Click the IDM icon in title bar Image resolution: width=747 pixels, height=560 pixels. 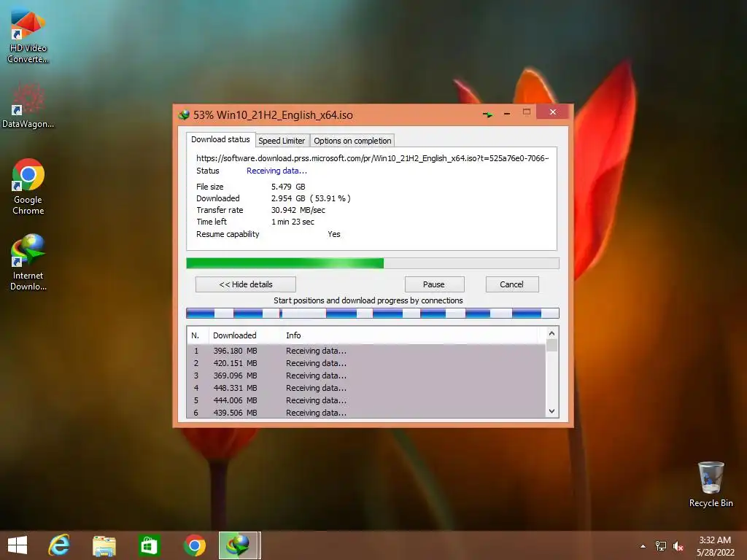click(x=184, y=114)
